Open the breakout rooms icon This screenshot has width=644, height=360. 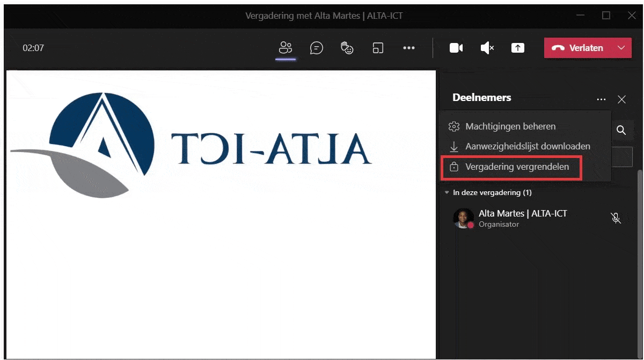pos(378,48)
